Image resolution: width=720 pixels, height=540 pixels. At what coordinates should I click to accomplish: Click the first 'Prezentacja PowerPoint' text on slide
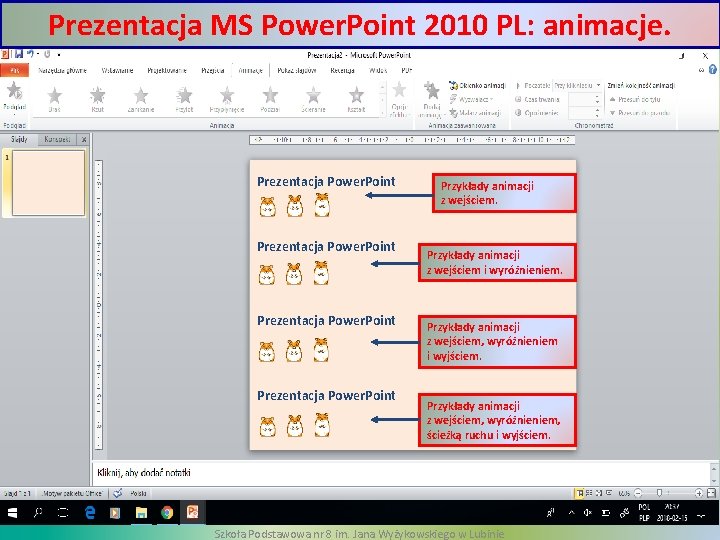[326, 182]
